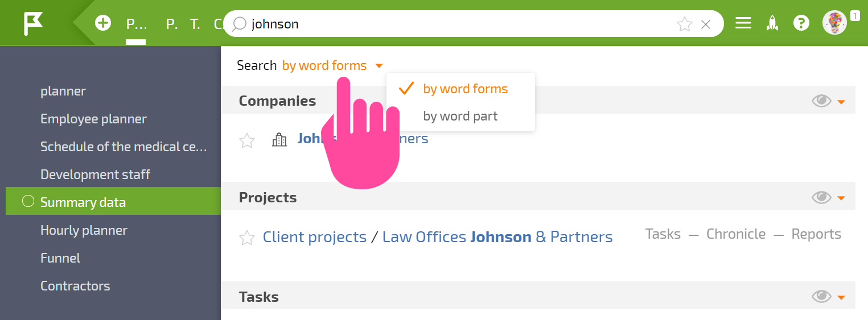Select 'by word part' search option
This screenshot has height=320, width=868.
pyautogui.click(x=460, y=116)
